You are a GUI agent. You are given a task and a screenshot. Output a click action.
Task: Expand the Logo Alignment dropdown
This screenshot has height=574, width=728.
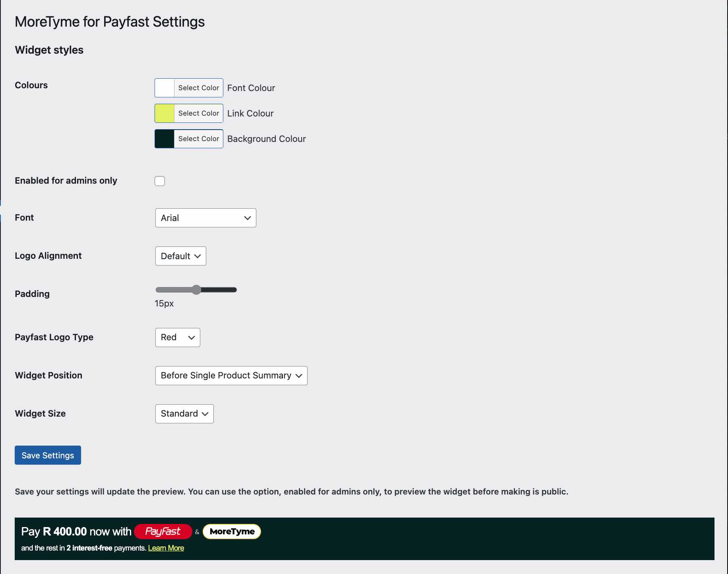pyautogui.click(x=181, y=256)
